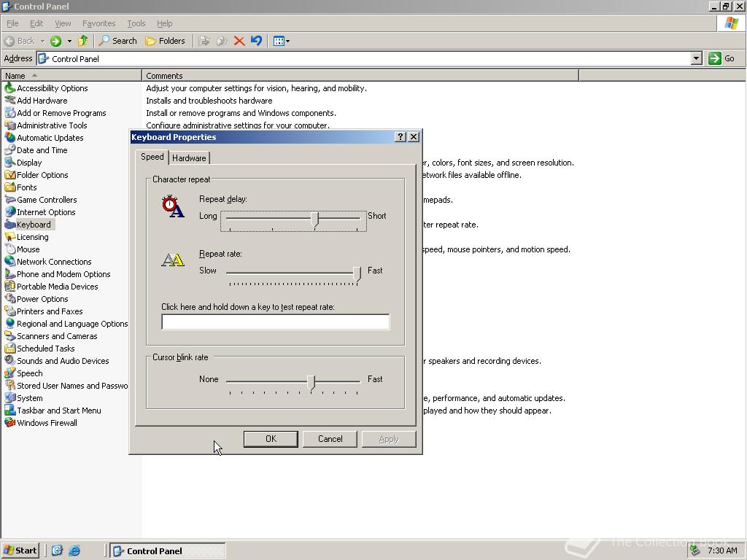747x560 pixels.
Task: Open Add or Remove Programs icon
Action: coord(9,113)
